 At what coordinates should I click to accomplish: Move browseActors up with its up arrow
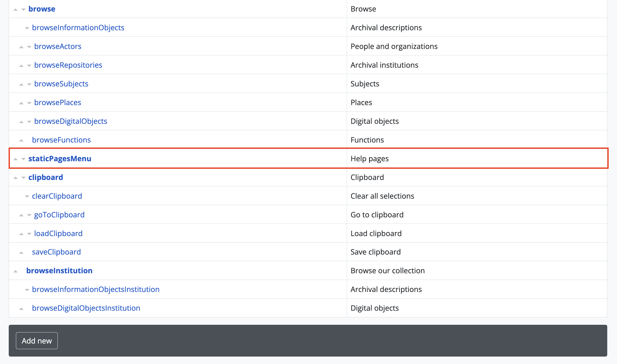tap(21, 47)
